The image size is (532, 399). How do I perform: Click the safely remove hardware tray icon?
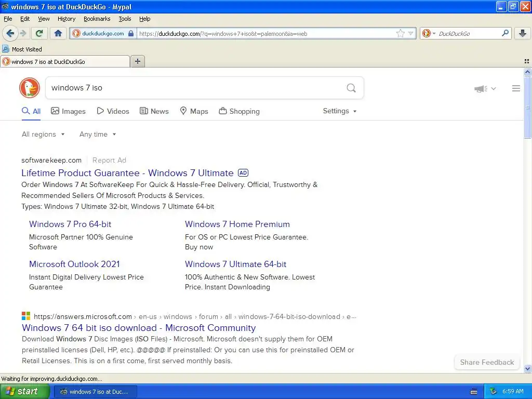[x=493, y=392]
